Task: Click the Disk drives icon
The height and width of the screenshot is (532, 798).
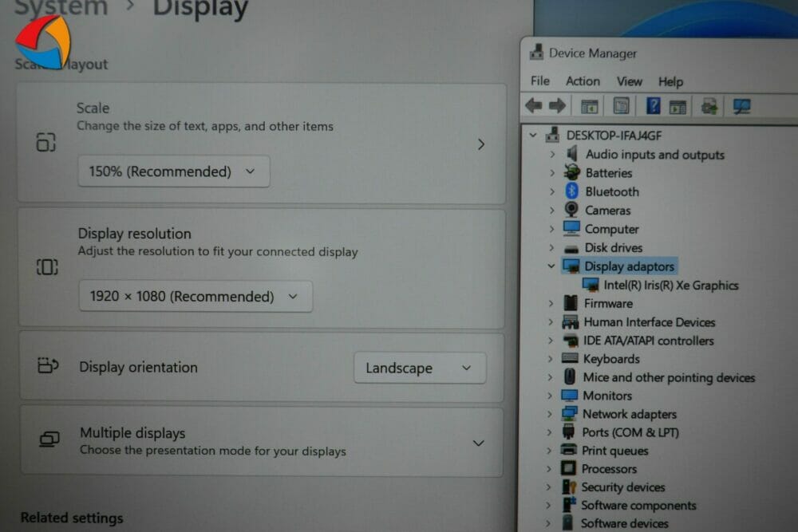Action: tap(571, 249)
